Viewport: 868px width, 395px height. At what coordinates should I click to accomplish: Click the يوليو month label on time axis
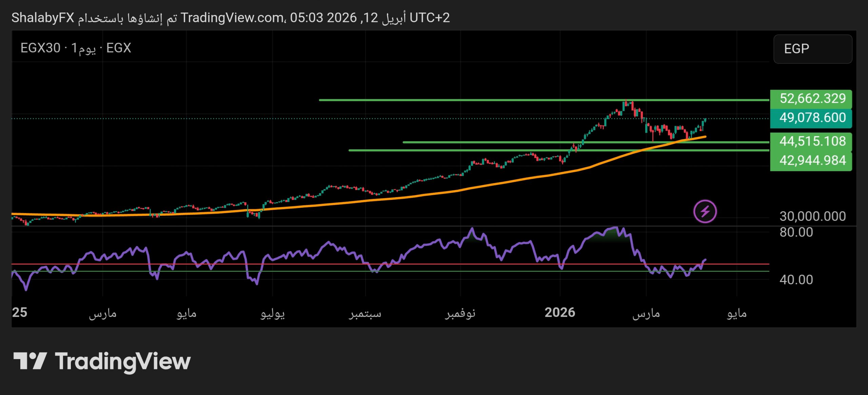(272, 313)
